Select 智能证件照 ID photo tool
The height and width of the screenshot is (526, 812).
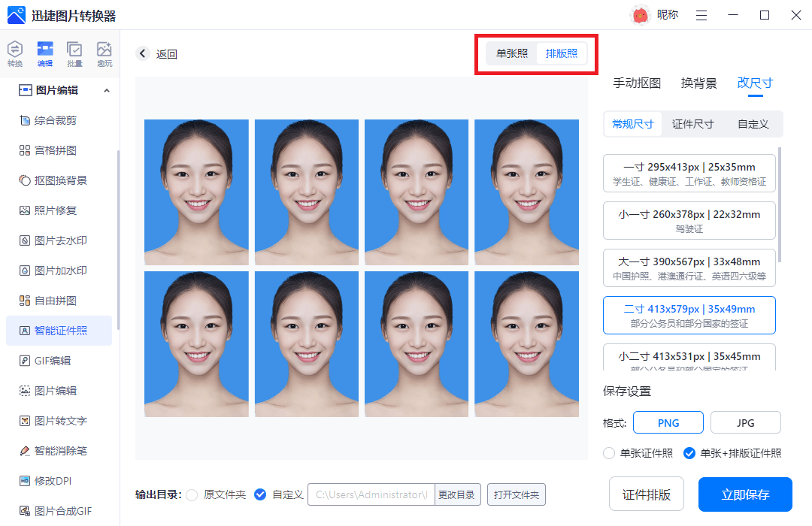(59, 331)
